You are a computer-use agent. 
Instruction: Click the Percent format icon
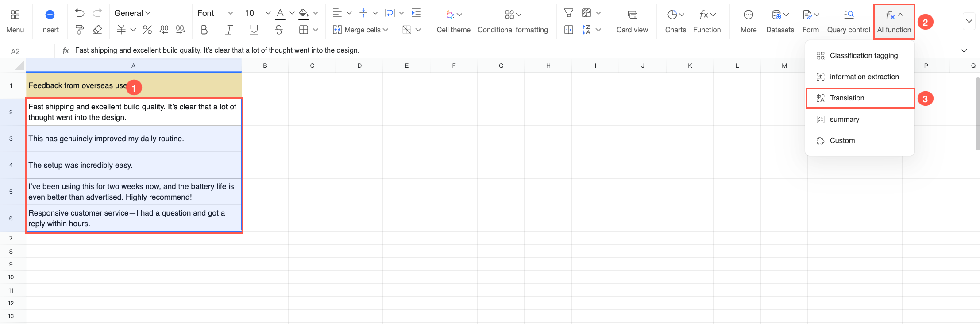click(147, 30)
